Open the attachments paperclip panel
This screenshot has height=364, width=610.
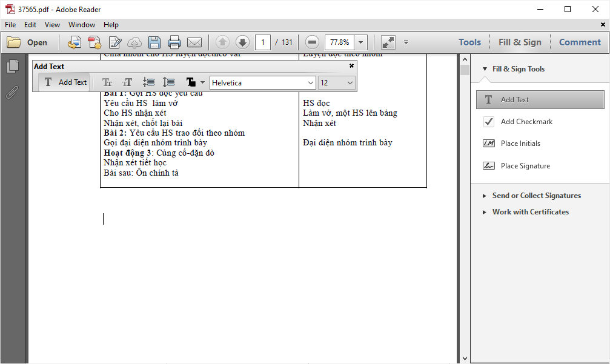pos(12,93)
